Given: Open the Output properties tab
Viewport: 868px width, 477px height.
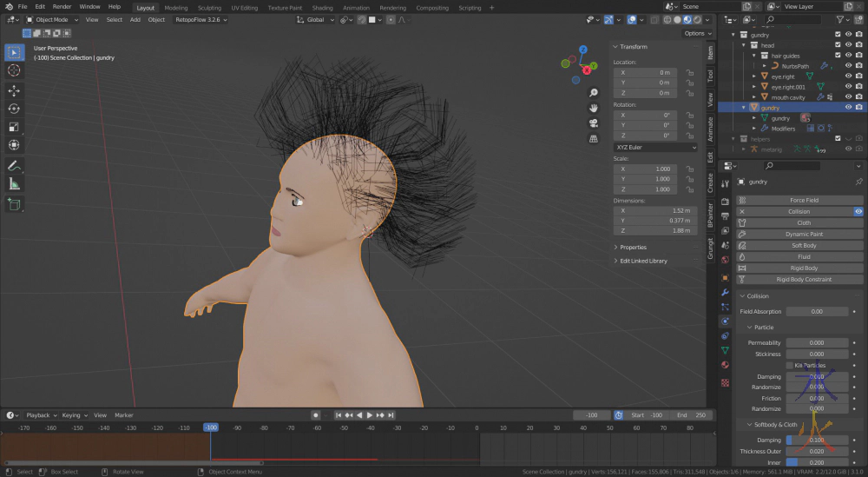Looking at the screenshot, I should coord(725,216).
